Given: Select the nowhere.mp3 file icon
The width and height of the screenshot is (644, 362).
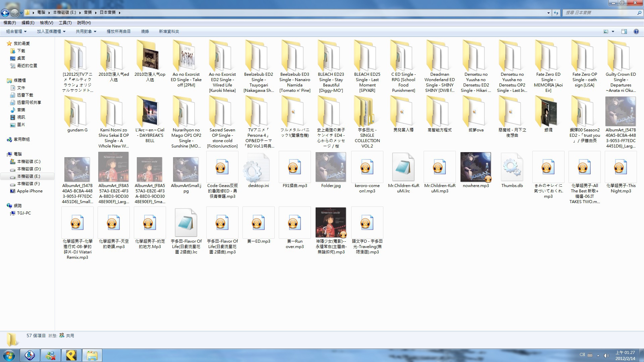Looking at the screenshot, I should pyautogui.click(x=476, y=168).
